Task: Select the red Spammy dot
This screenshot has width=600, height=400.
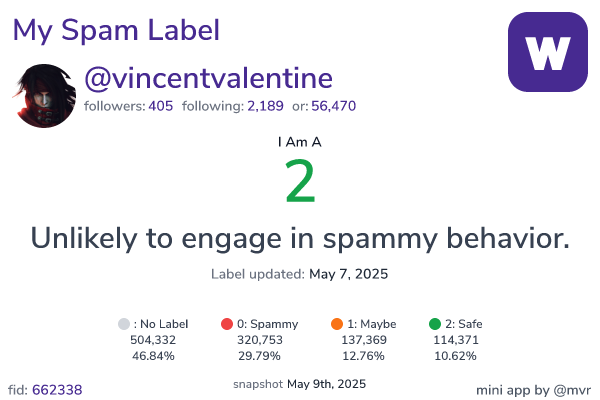Action: (x=227, y=324)
